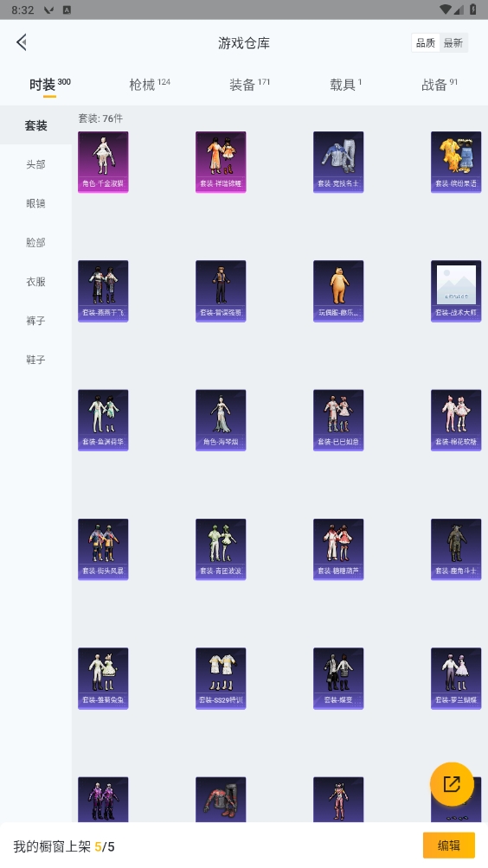Click the 编辑 button
The height and width of the screenshot is (868, 488).
(449, 846)
